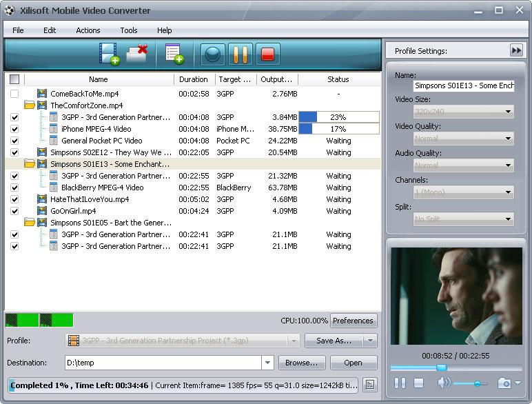Viewport: 532px width, 404px height.
Task: Click profile icon of BlackBerry MPEG-4 Video
Action: 53,188
